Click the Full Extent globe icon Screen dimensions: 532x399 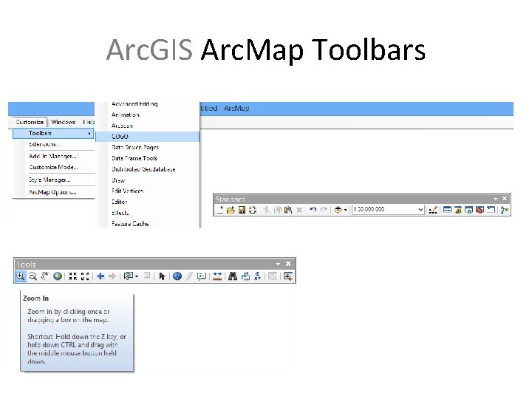(58, 276)
